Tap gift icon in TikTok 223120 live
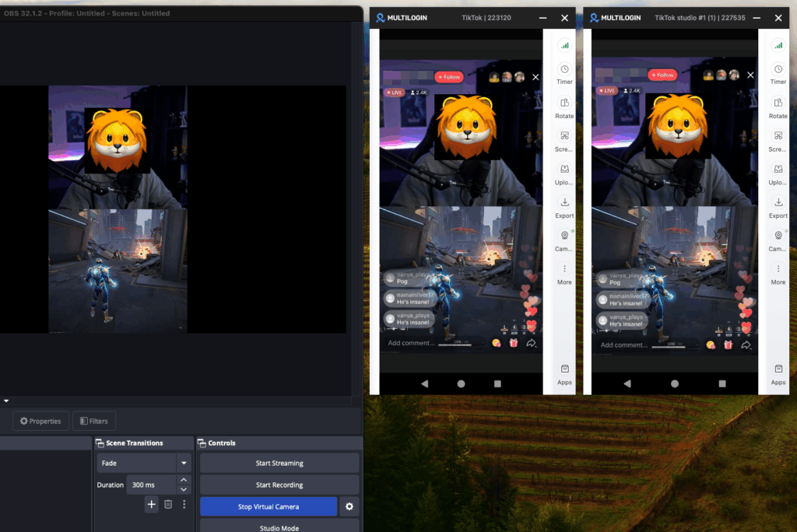The width and height of the screenshot is (797, 532). (x=514, y=343)
